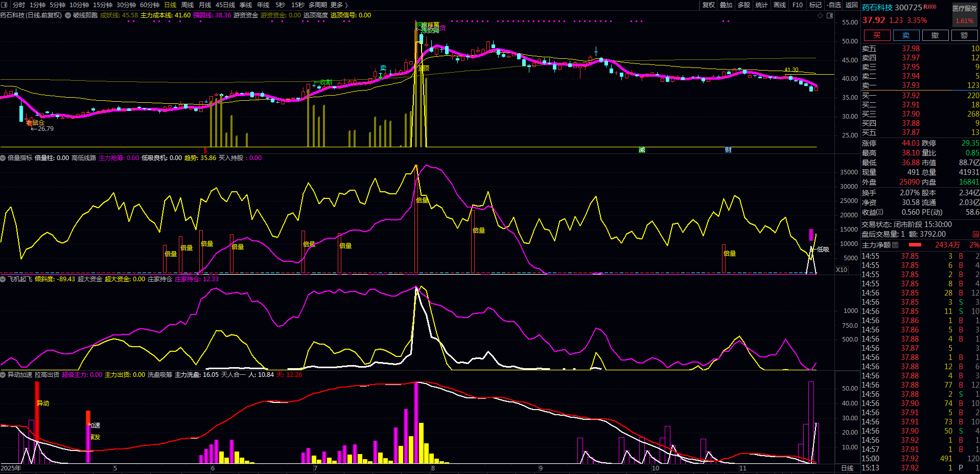Select the 月线 monthly chart tab
The height and width of the screenshot is (474, 980).
coord(205,5)
